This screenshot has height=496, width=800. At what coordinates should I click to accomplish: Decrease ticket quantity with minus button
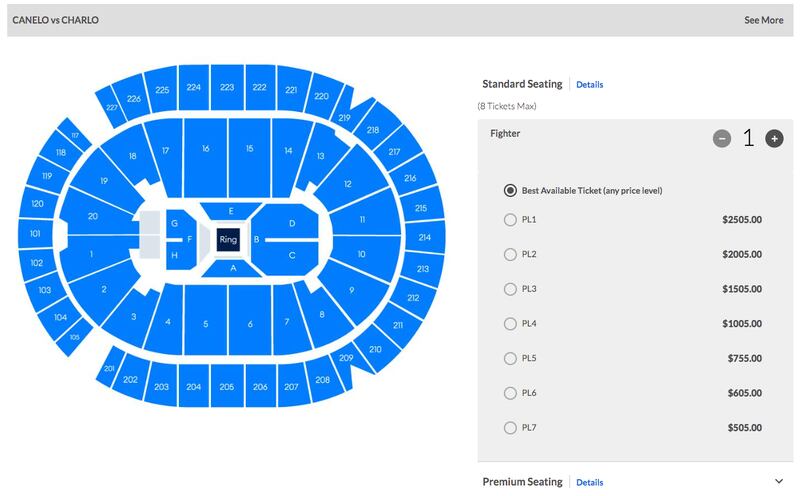[x=721, y=138]
